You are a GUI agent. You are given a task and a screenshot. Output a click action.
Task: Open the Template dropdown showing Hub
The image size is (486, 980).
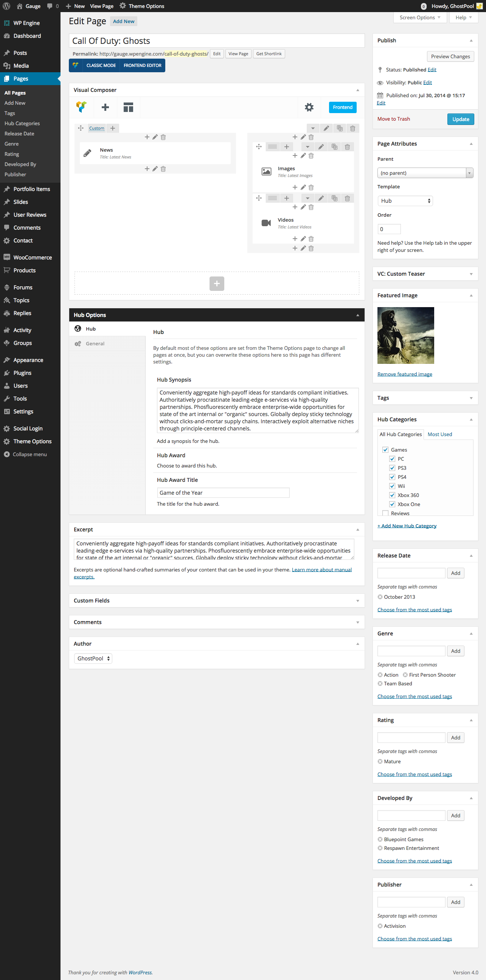tap(405, 201)
